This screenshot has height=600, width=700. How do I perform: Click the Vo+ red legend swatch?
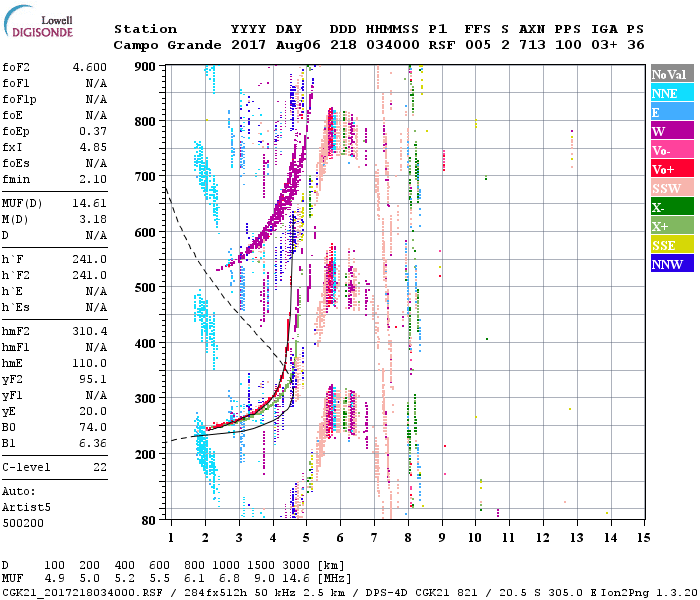(672, 169)
